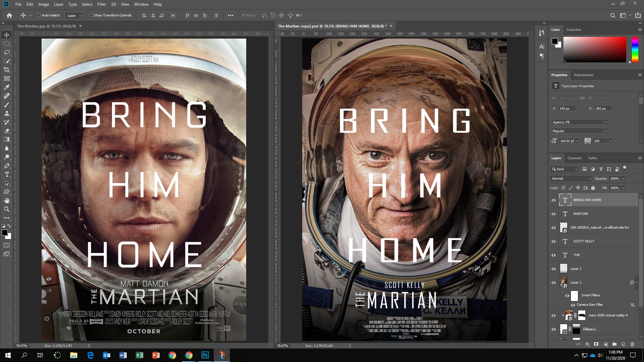Switch to The-Martian.jpg document tab

(47, 26)
